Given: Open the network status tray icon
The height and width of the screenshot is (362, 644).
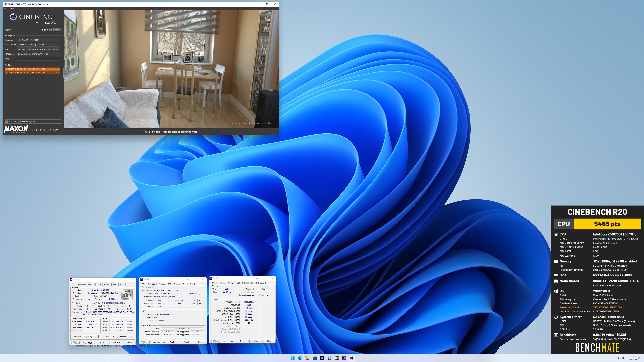Looking at the screenshot, I should 620,358.
